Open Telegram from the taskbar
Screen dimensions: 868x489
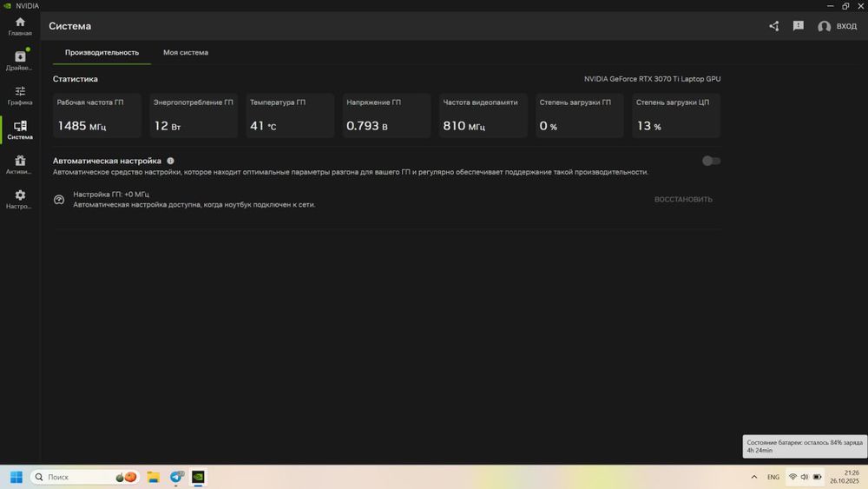(176, 477)
